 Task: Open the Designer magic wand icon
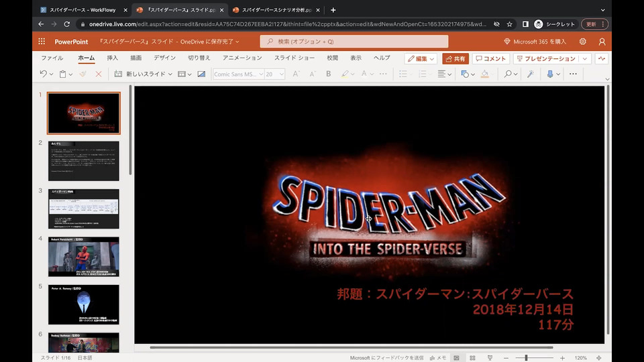tap(531, 74)
